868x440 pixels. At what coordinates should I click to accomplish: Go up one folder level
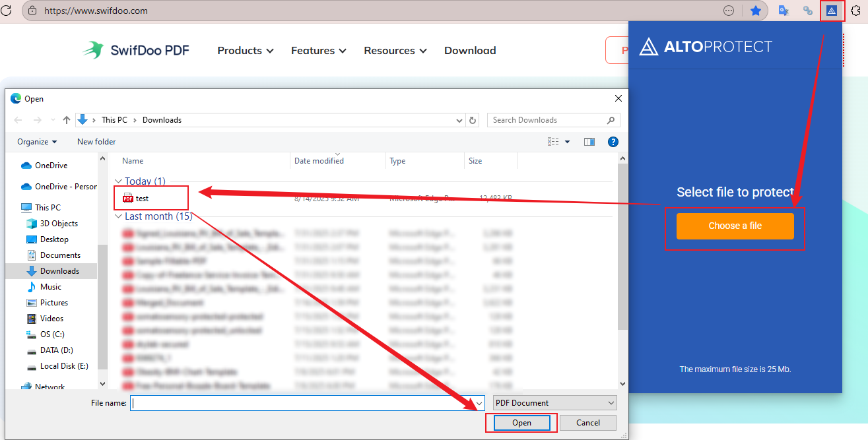66,120
